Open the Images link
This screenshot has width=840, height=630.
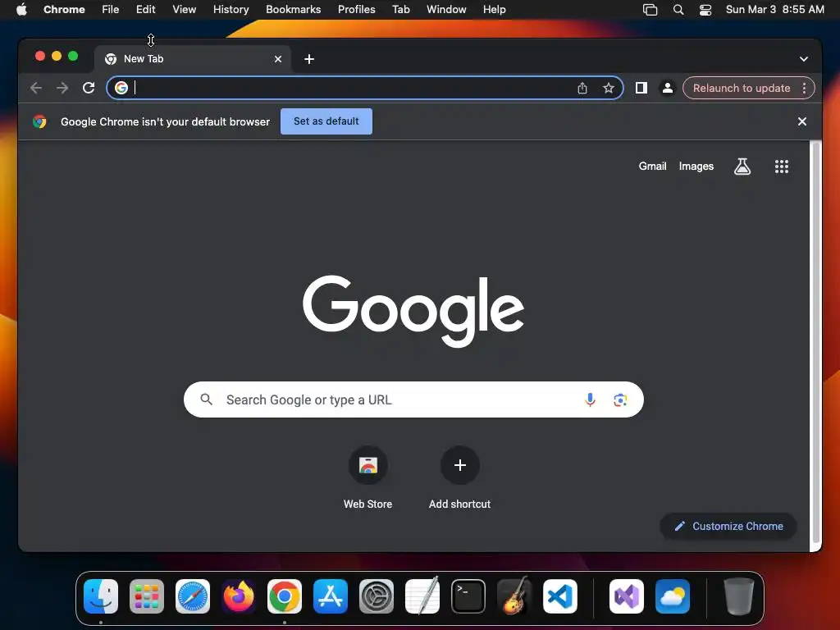point(696,167)
